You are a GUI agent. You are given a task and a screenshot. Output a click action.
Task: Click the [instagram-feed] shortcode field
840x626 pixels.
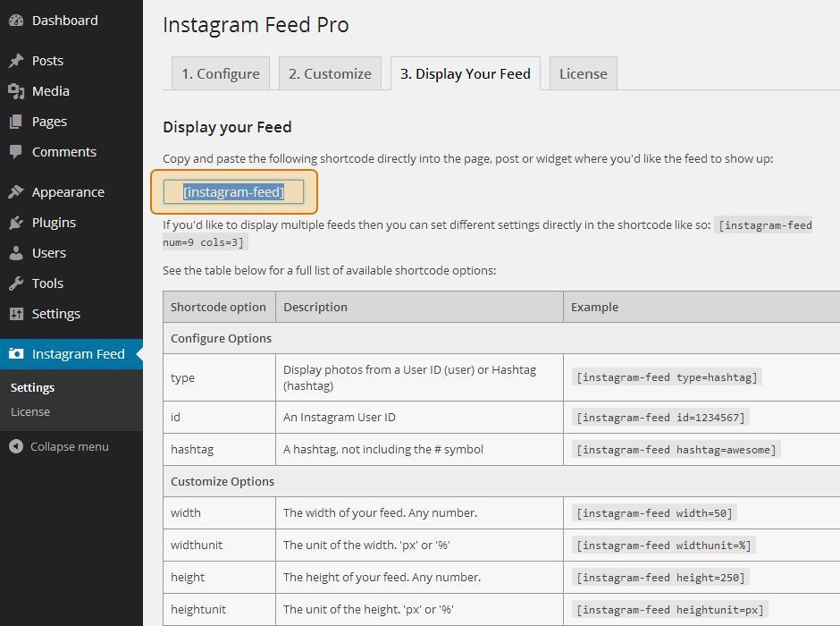(233, 191)
